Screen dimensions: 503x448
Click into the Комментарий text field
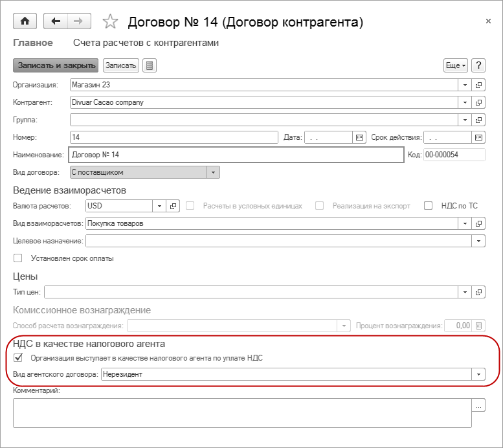pos(241,412)
